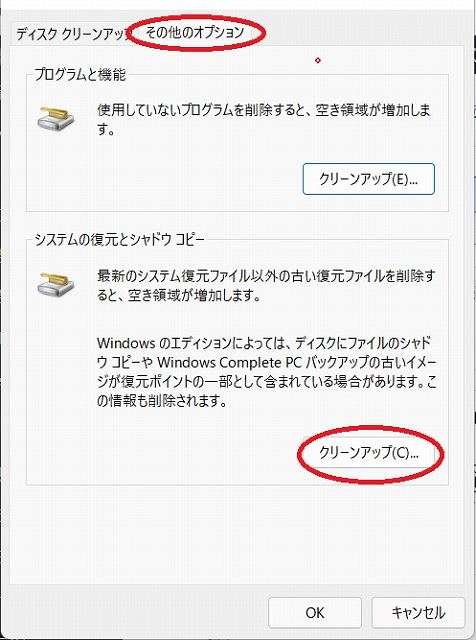Click the プログラムと機能 group label
The height and width of the screenshot is (640, 476).
tap(80, 75)
